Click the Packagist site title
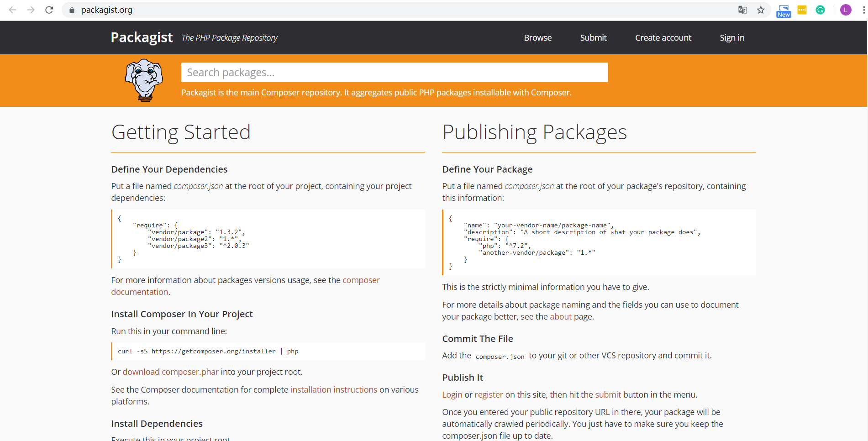 click(142, 37)
